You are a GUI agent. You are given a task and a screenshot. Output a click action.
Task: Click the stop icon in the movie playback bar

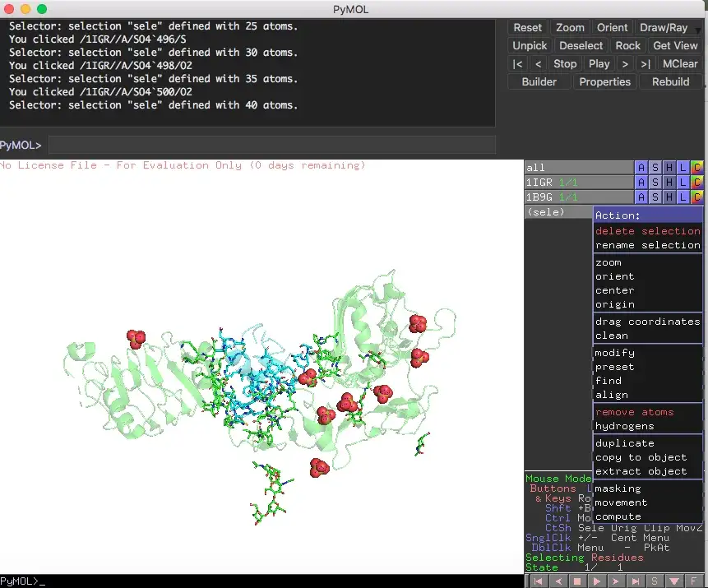[577, 581]
